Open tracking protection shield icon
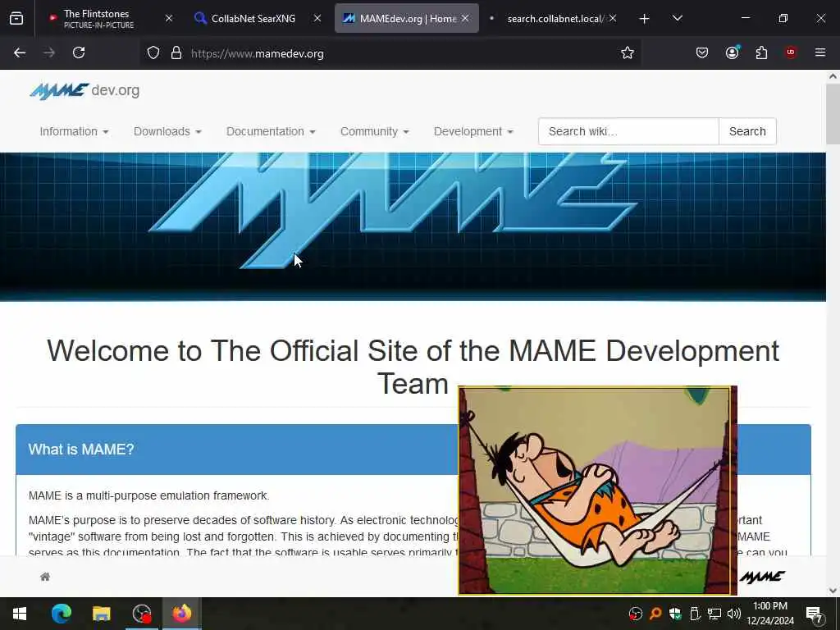Image resolution: width=840 pixels, height=630 pixels. click(x=153, y=53)
